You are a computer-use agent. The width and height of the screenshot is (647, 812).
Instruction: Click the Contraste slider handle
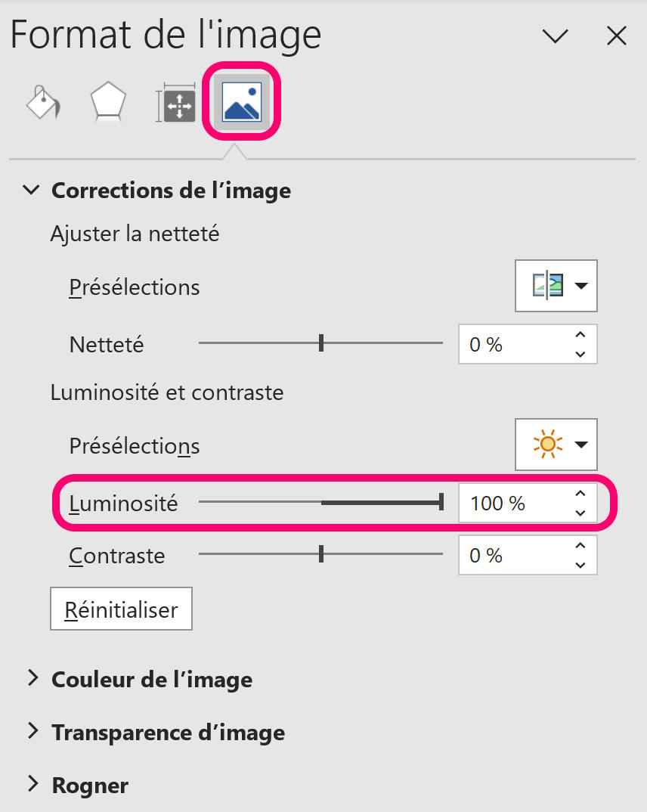pos(321,553)
